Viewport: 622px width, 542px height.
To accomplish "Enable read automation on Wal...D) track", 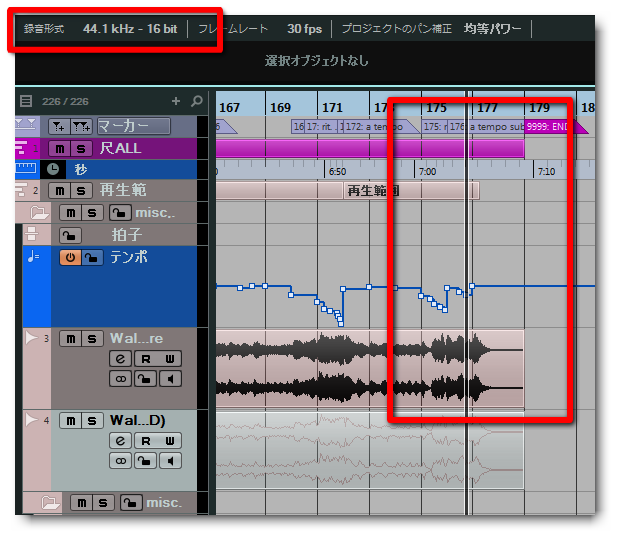I will click(146, 440).
